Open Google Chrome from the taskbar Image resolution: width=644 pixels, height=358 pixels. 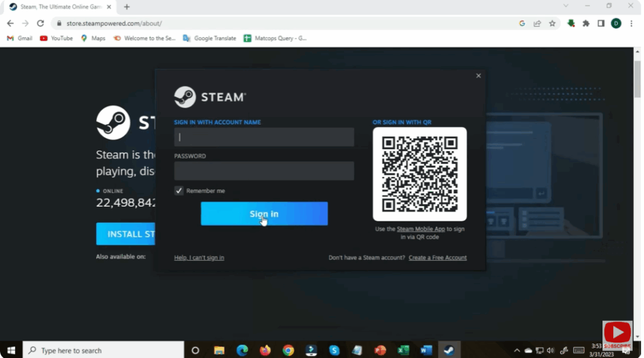tap(288, 350)
